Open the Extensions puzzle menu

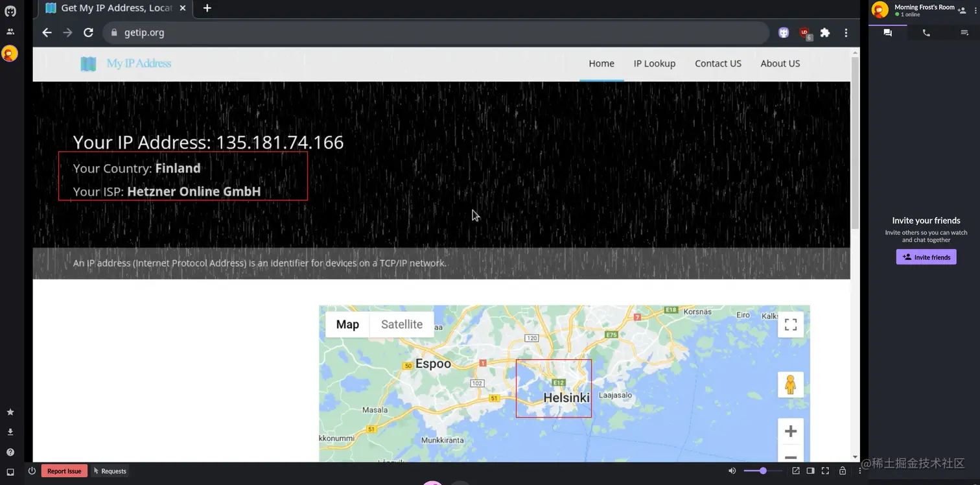(x=825, y=32)
